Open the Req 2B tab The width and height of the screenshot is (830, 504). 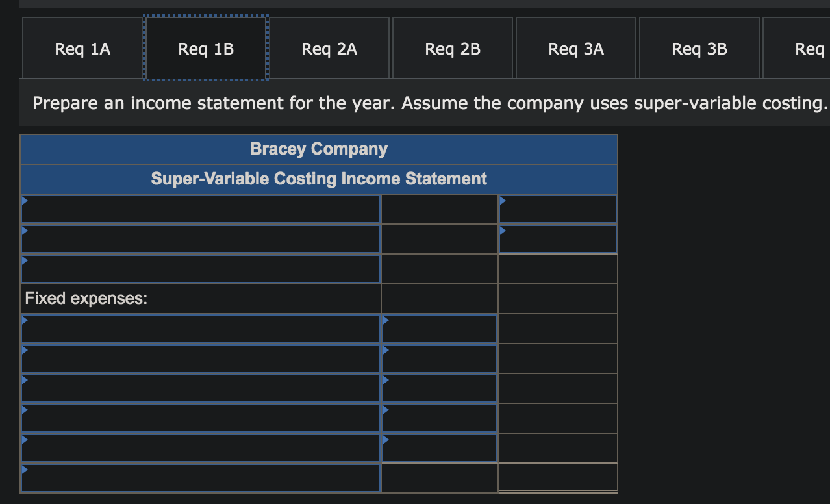point(452,48)
